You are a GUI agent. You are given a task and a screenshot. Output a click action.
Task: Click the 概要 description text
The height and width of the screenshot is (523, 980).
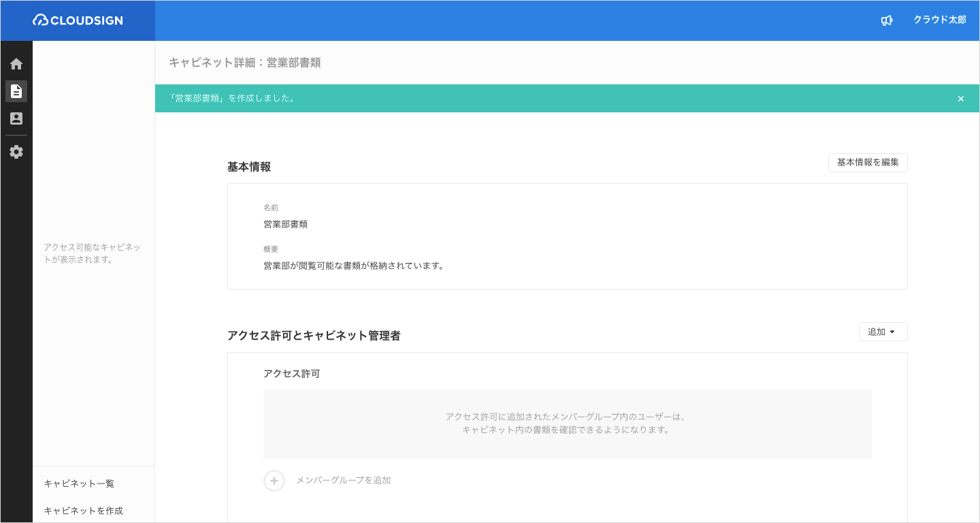pyautogui.click(x=353, y=266)
